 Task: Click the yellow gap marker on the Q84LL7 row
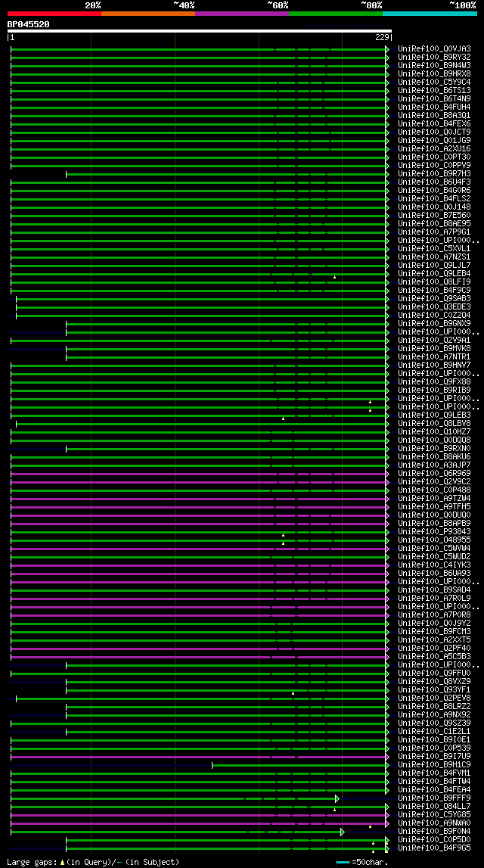coord(335,809)
